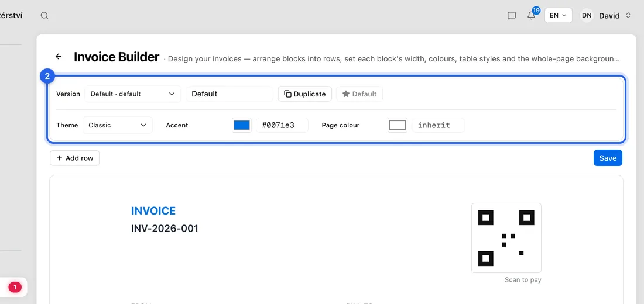
Task: Select the INVOICE heading block
Action: (153, 211)
